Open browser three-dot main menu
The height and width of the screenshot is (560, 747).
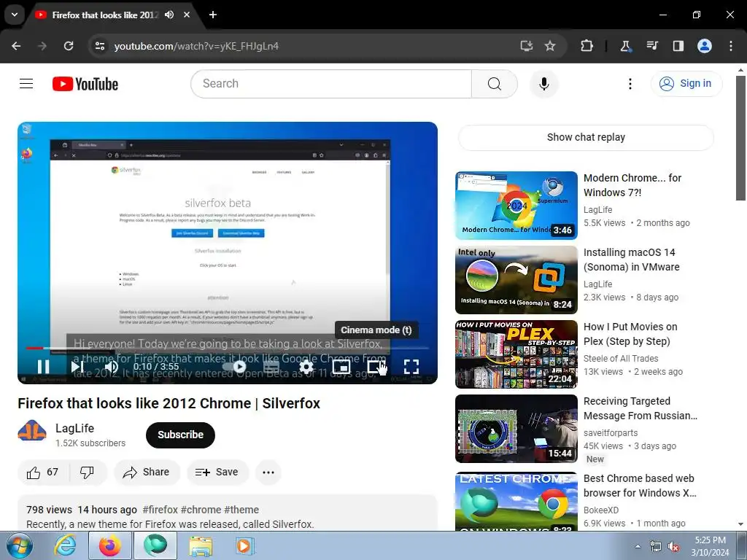pyautogui.click(x=731, y=46)
